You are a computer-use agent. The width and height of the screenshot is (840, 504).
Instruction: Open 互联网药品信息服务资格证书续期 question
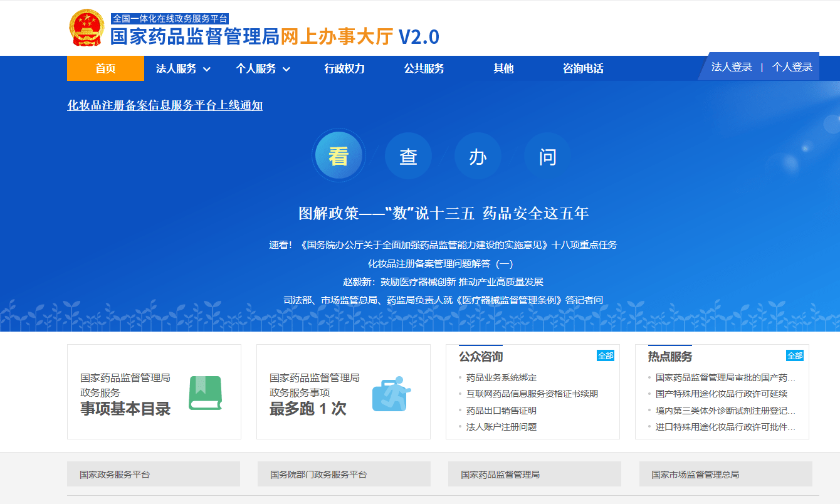pos(532,394)
